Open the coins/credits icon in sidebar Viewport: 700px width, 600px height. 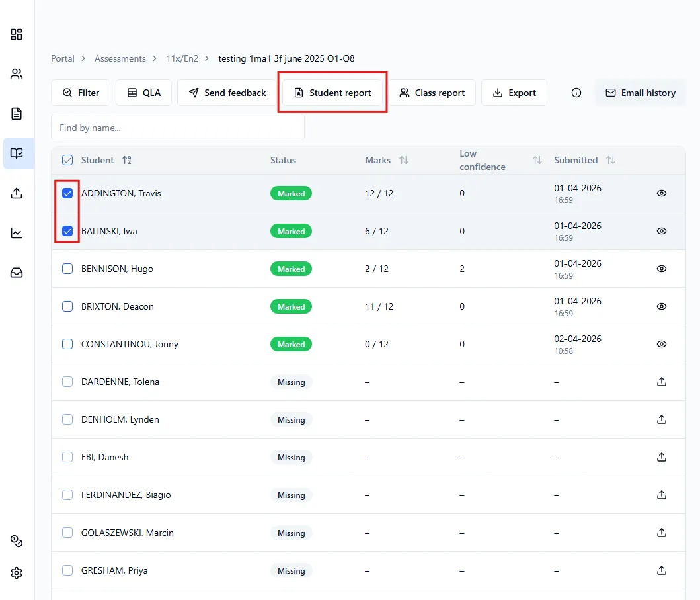click(x=17, y=541)
